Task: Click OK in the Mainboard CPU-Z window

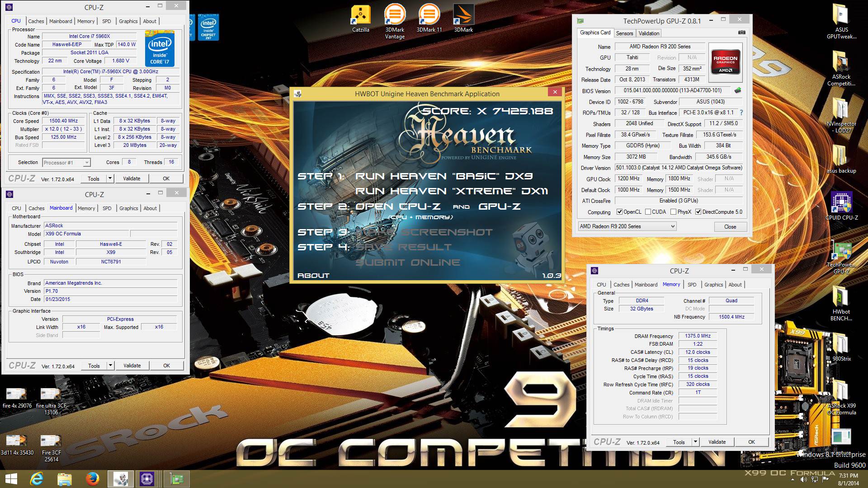Action: tap(166, 366)
